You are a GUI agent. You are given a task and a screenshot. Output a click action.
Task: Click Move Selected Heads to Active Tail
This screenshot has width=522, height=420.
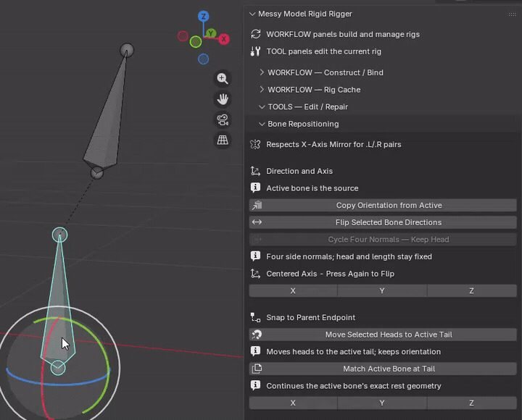383,335
